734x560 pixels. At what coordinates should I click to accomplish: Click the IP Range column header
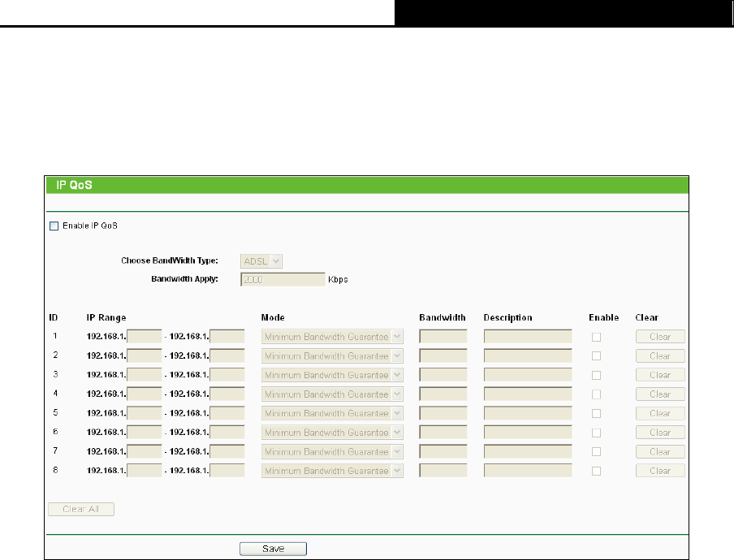(106, 317)
